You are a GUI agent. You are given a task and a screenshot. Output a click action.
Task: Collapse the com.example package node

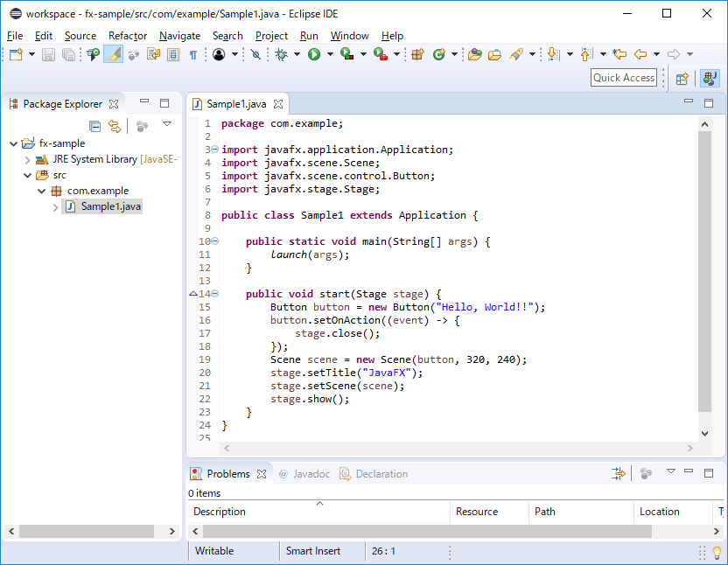[x=41, y=191]
